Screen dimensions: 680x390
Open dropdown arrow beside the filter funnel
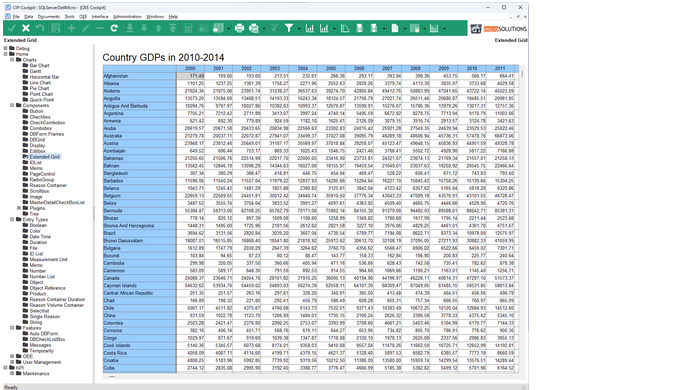tap(299, 29)
